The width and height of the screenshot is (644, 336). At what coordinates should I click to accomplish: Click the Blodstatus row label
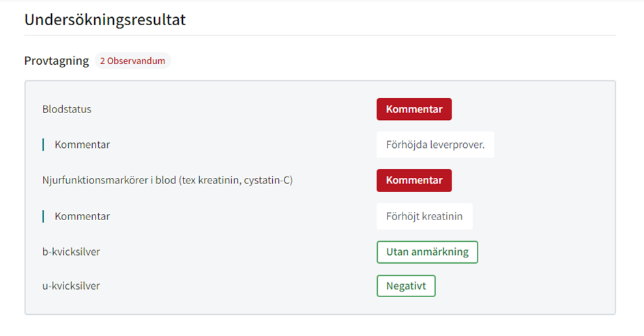(x=67, y=109)
